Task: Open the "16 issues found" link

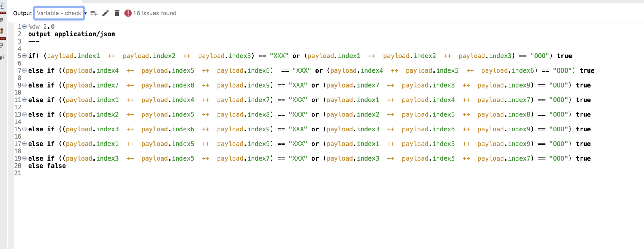Action: click(155, 13)
